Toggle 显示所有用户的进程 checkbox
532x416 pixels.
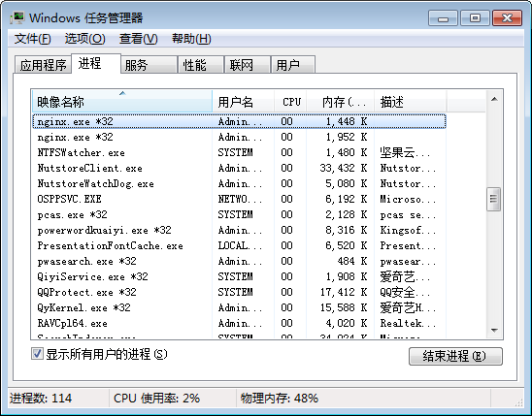tap(37, 354)
